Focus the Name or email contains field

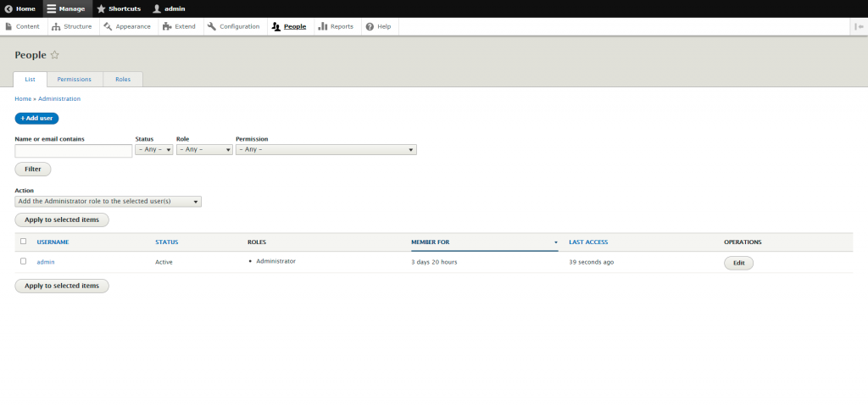(x=73, y=151)
